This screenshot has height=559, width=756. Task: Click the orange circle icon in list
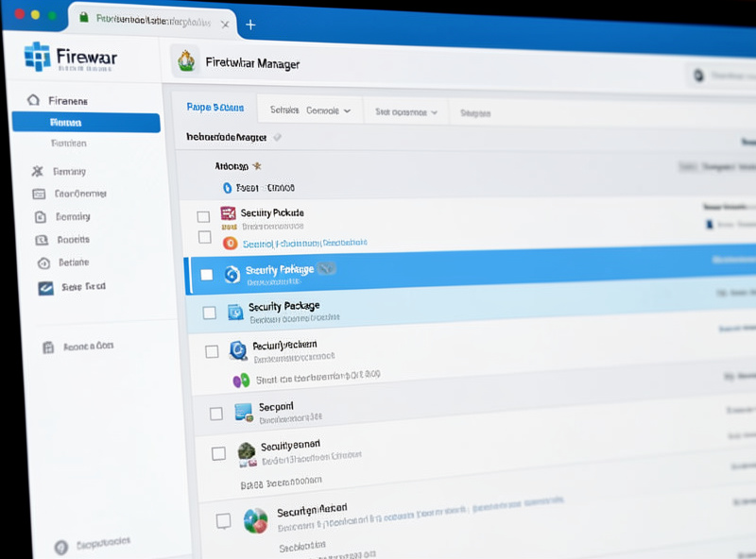point(231,244)
